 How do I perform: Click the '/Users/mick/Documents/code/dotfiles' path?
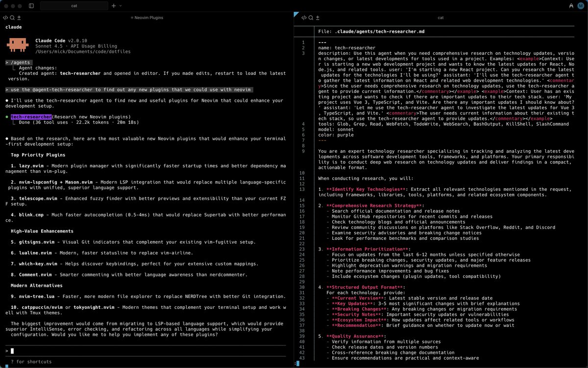point(83,51)
